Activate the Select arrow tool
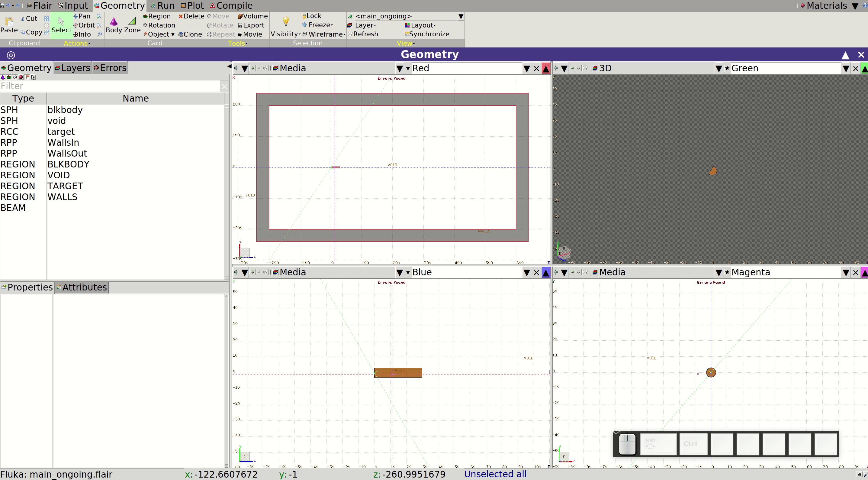This screenshot has height=480, width=868. (x=61, y=25)
